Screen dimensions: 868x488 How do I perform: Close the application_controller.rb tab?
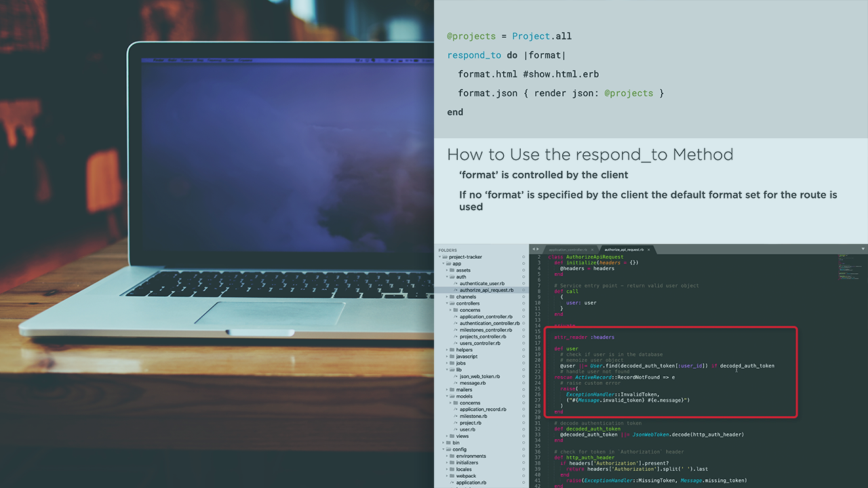(593, 249)
